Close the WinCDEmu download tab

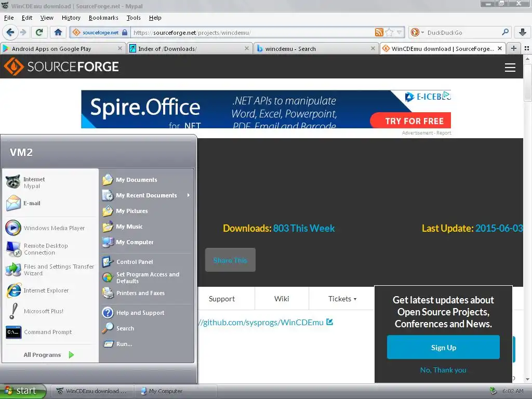[x=499, y=48]
